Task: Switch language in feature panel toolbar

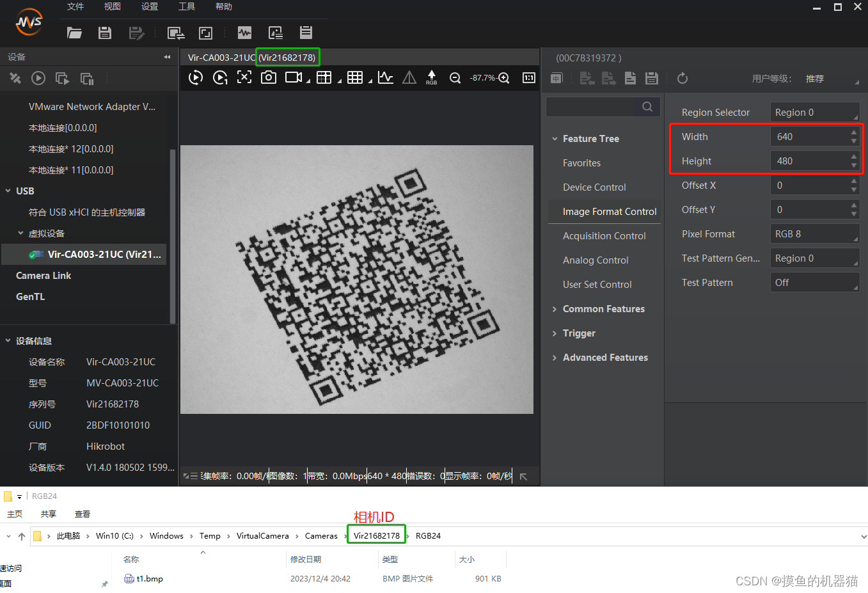Action: click(556, 78)
